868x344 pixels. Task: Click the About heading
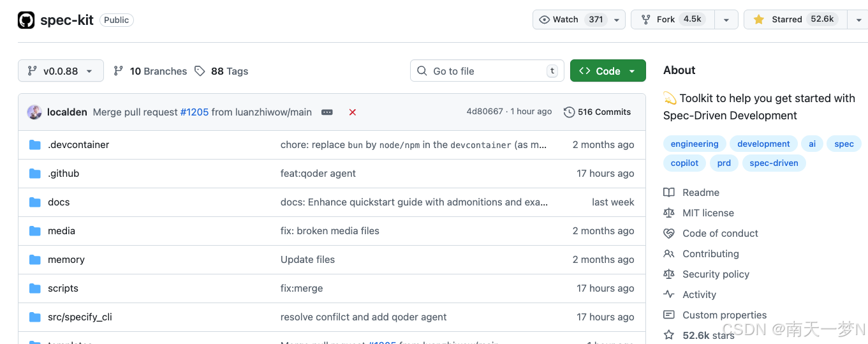(679, 70)
